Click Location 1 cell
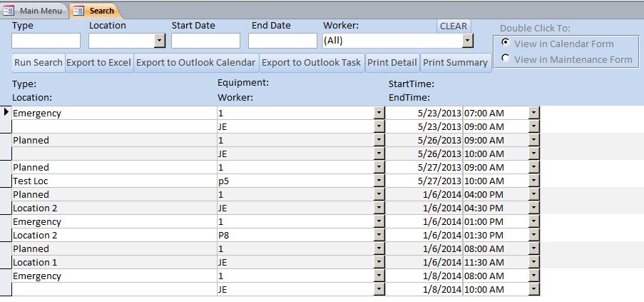 [x=114, y=262]
